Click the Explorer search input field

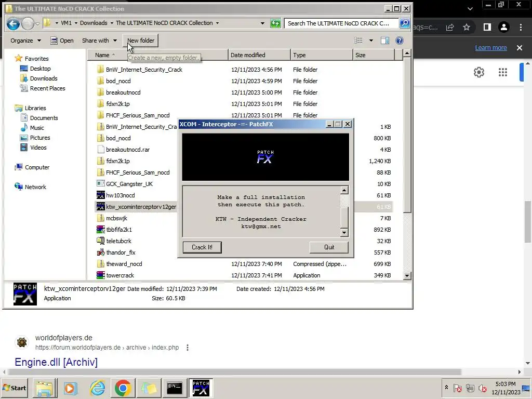(341, 23)
